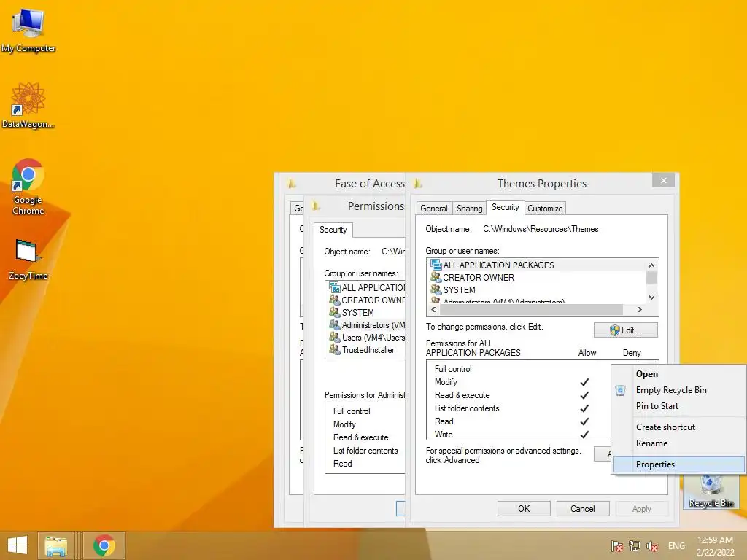The width and height of the screenshot is (747, 560).
Task: Select SYSTEM in Permissions window list
Action: 366,312
